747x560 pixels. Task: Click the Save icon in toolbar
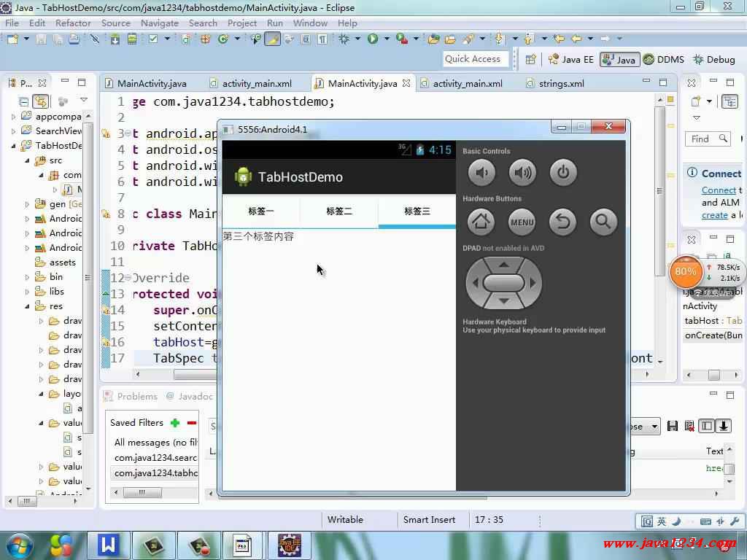(42, 39)
